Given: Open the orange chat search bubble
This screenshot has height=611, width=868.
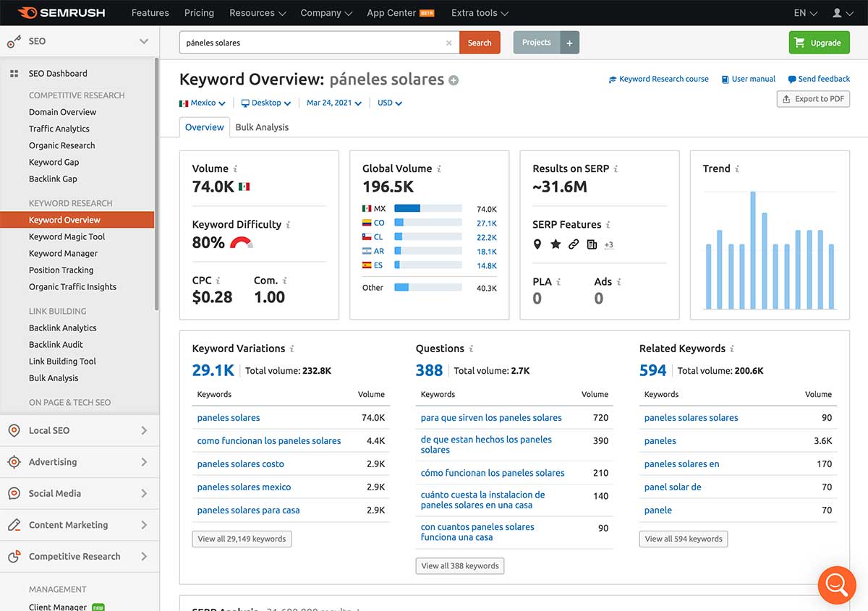Looking at the screenshot, I should (837, 584).
